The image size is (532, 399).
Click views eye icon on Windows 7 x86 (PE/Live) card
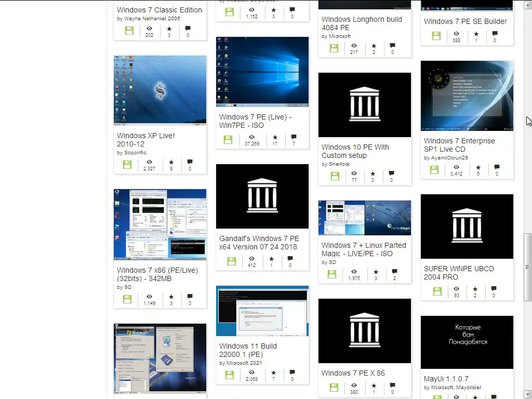click(149, 297)
